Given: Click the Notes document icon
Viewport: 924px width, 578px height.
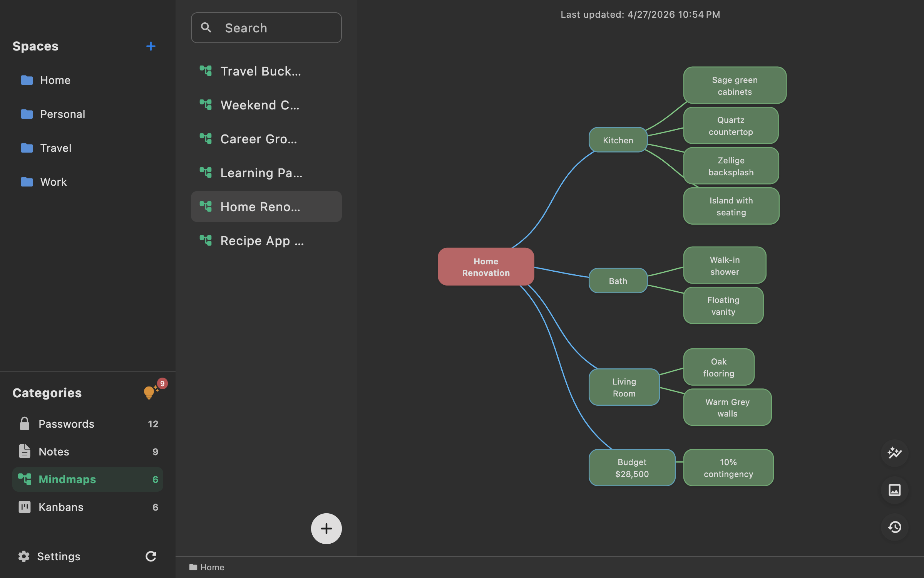Looking at the screenshot, I should tap(25, 451).
